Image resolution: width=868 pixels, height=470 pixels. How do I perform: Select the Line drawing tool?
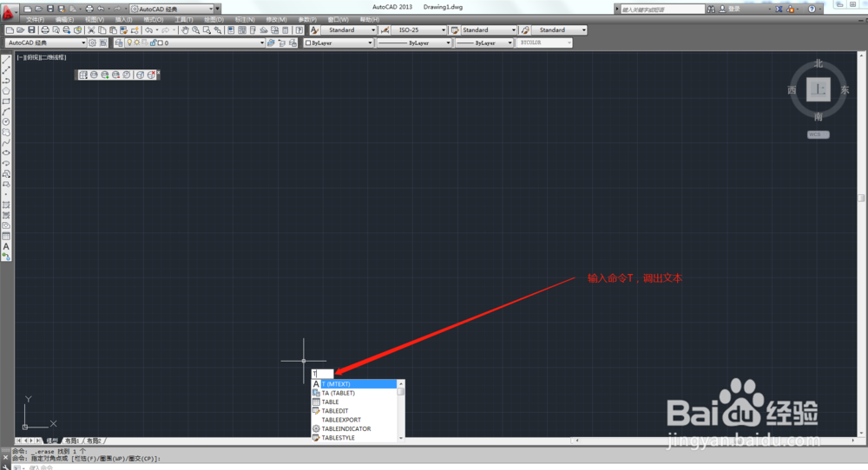(6, 60)
